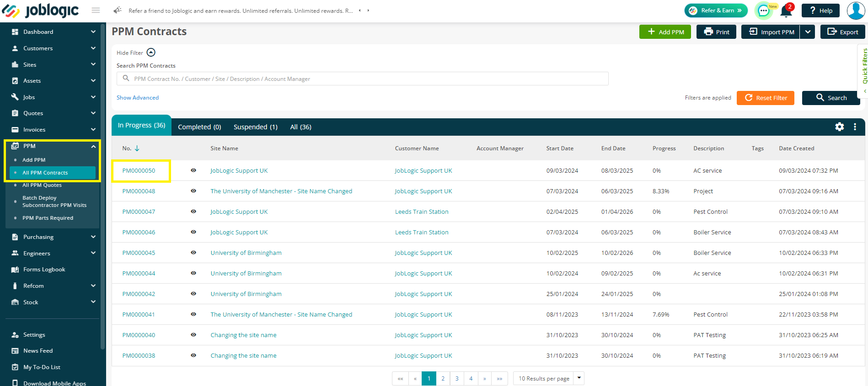Open News Feed in sidebar
This screenshot has height=386, width=868.
pos(38,351)
